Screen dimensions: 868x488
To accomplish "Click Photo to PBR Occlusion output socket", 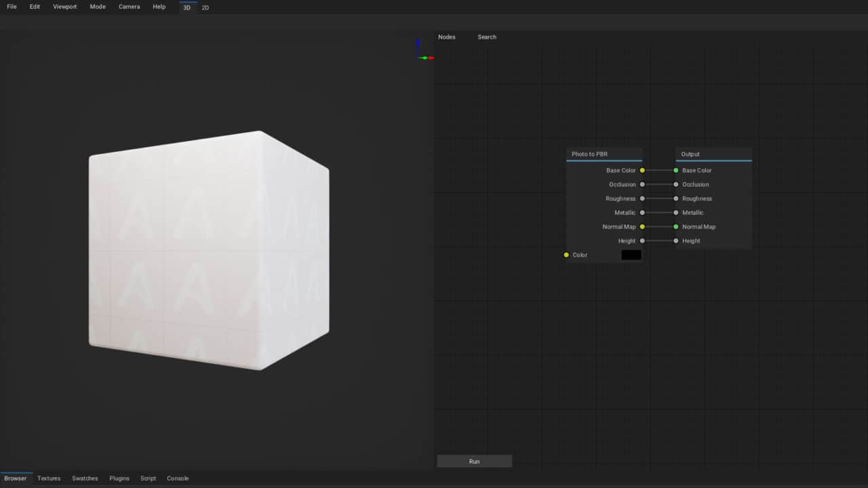I will point(642,184).
